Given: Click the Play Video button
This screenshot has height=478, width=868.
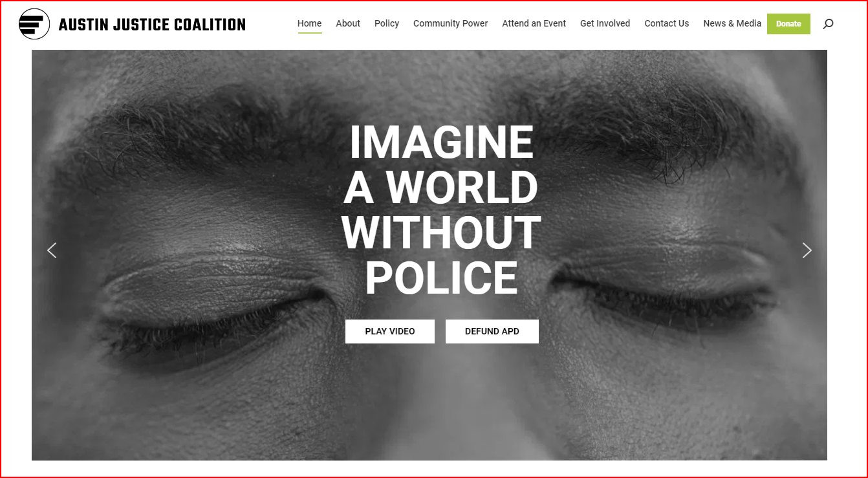Looking at the screenshot, I should point(390,331).
